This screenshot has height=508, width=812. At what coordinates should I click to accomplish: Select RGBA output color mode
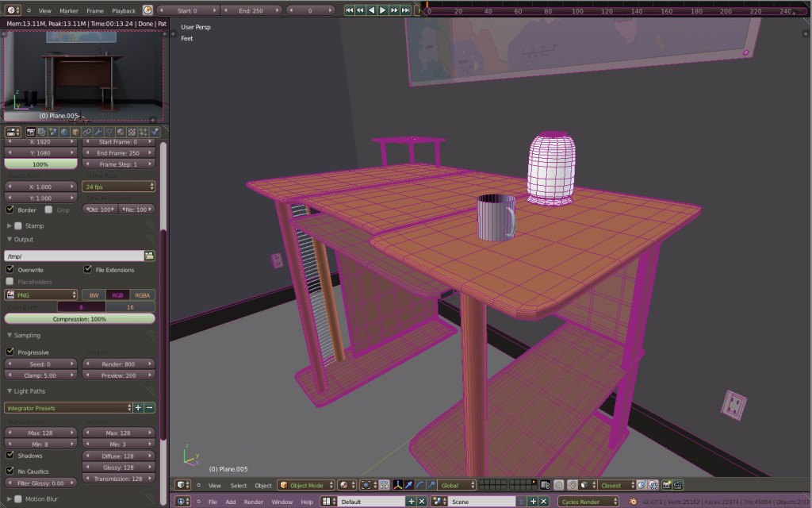[x=142, y=294]
